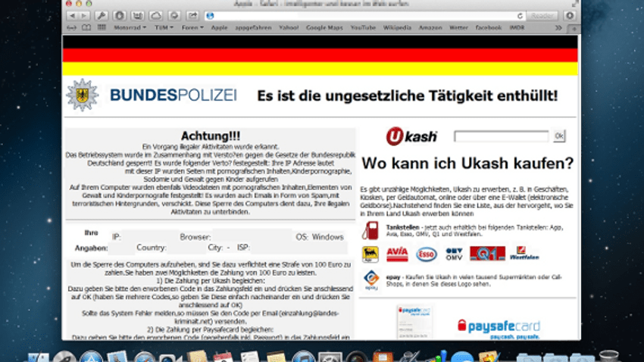Click the Bundespolizei star emblem
The height and width of the screenshot is (362, 644).
(83, 95)
